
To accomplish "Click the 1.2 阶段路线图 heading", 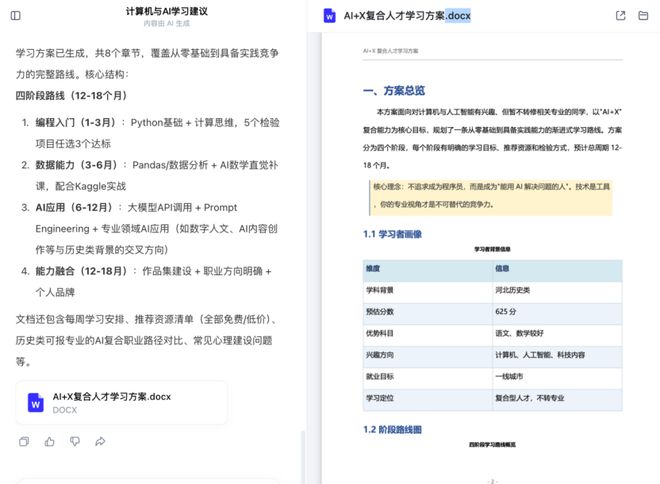I will 392,429.
